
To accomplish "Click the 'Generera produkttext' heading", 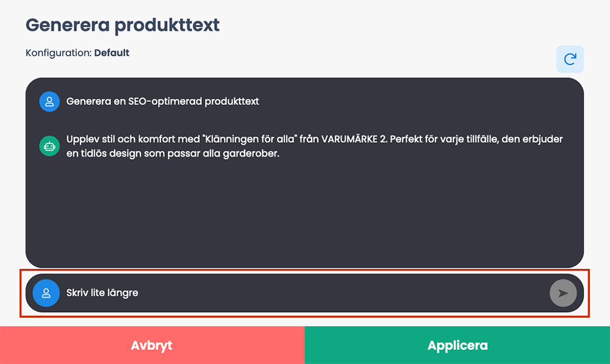I will 123,25.
